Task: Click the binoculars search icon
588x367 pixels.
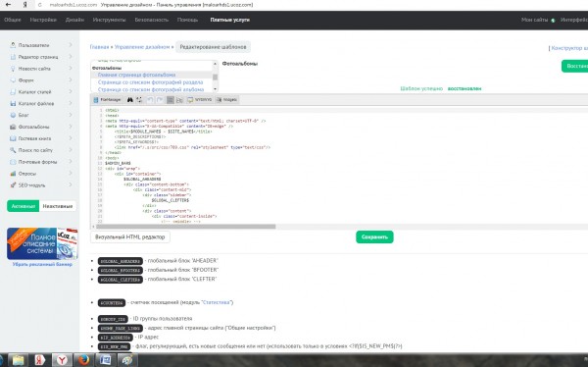Action: tap(129, 100)
